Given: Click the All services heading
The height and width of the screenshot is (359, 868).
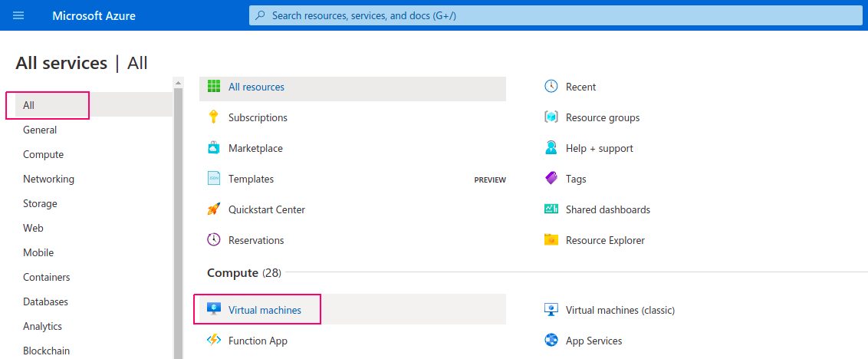Looking at the screenshot, I should pyautogui.click(x=61, y=63).
